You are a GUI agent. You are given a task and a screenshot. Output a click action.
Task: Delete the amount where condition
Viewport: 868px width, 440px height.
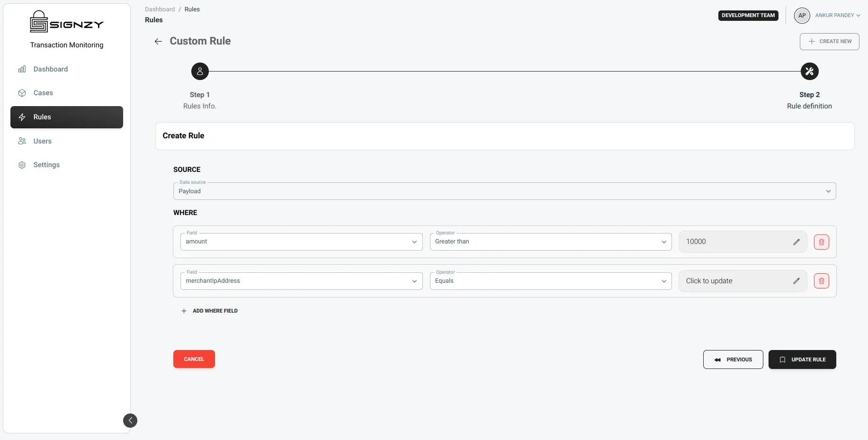click(x=821, y=242)
